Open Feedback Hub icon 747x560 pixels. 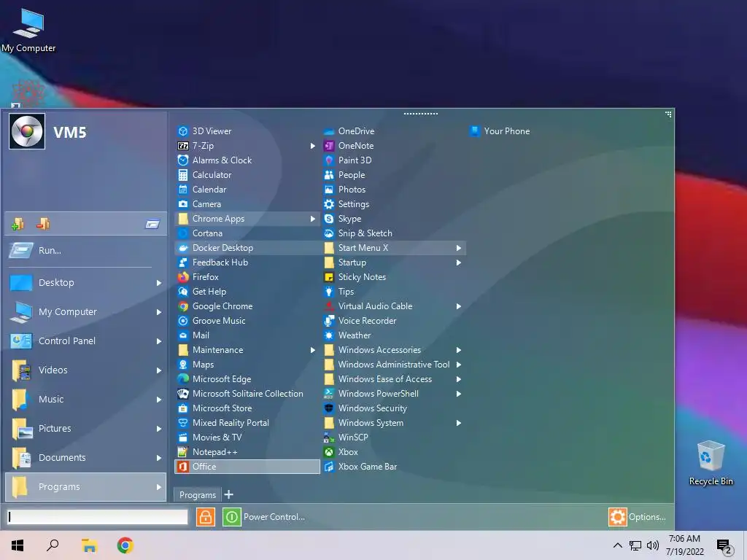coord(183,262)
